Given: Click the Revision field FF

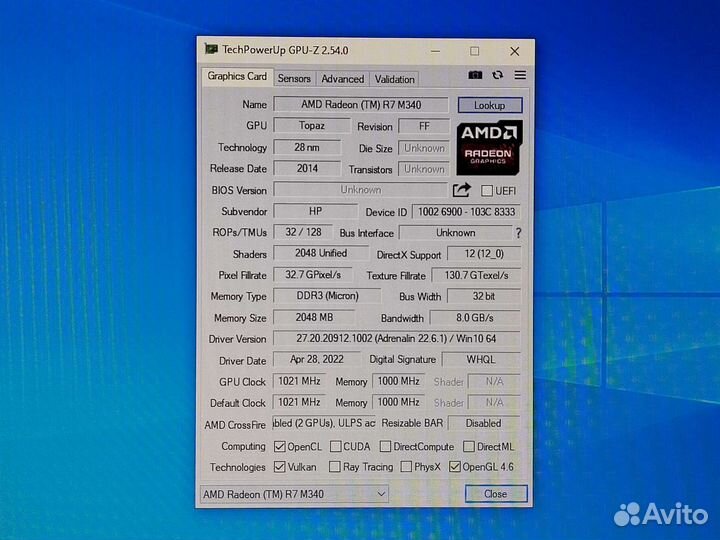Looking at the screenshot, I should [x=424, y=126].
